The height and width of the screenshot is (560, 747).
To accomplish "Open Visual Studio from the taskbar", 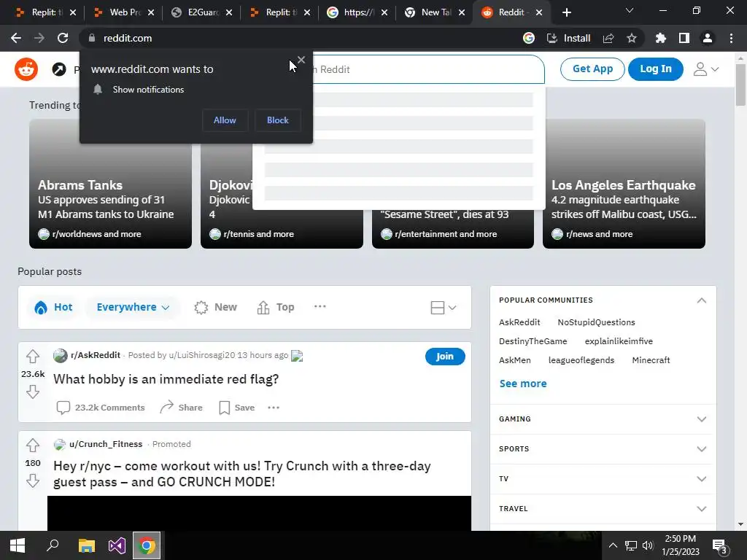I will click(x=117, y=545).
